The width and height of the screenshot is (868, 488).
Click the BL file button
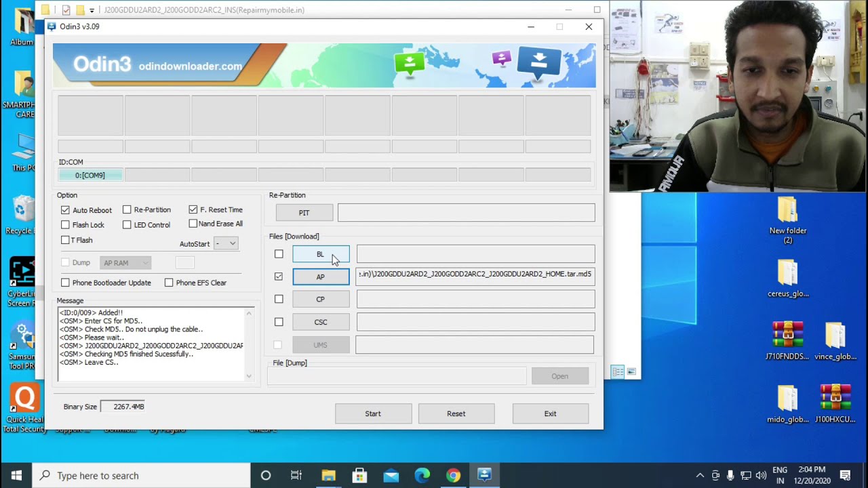[321, 254]
